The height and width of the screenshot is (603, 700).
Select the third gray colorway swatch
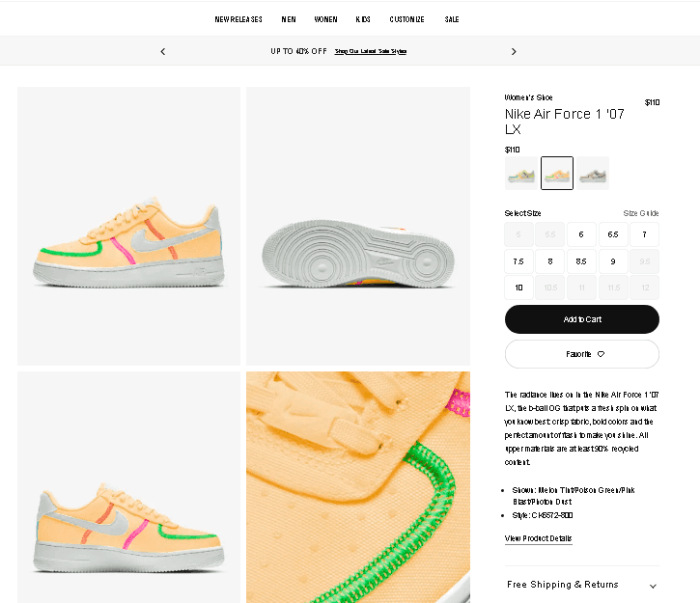point(593,173)
